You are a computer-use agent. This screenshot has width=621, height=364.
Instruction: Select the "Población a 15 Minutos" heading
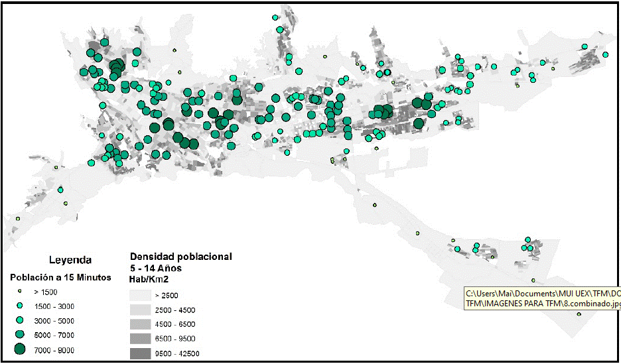pos(60,276)
